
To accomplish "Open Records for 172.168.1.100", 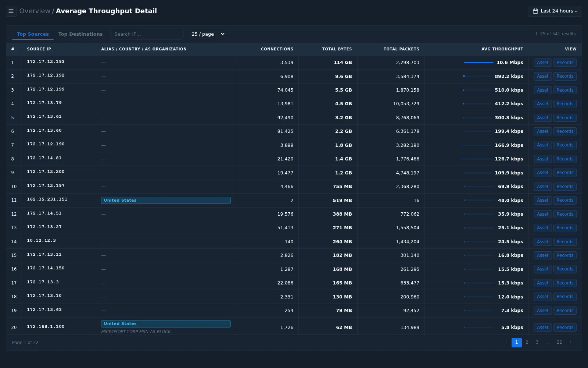I will click(565, 328).
